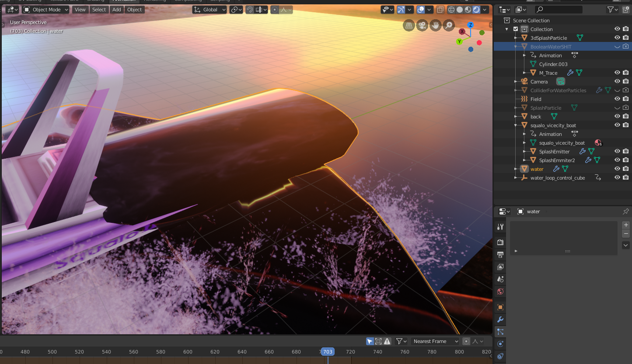Image resolution: width=632 pixels, height=364 pixels.
Task: Open the Render properties tab
Action: tap(500, 243)
